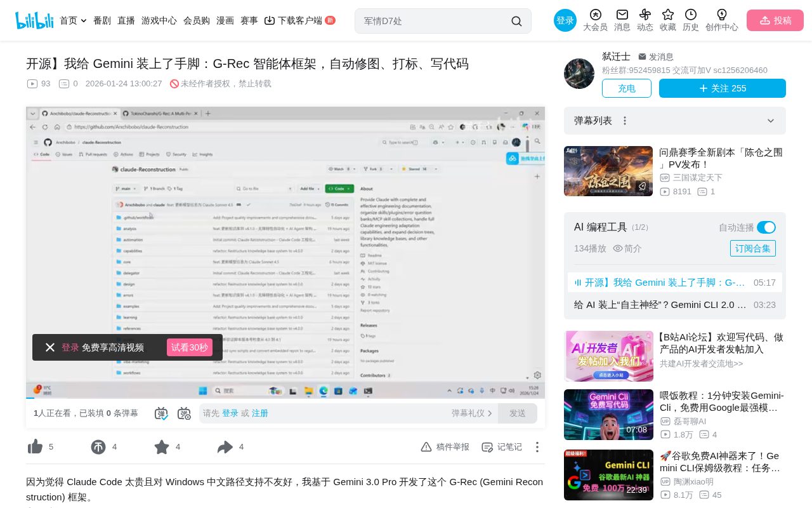Click 发消息 to message the uploader
The image size is (812, 508).
[x=656, y=57]
